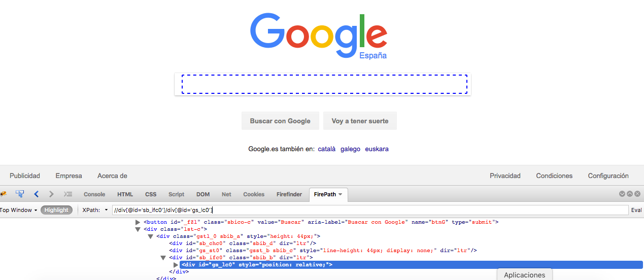Open the FirePath tab dropdown arrow
This screenshot has width=644, height=280.
coord(341,194)
